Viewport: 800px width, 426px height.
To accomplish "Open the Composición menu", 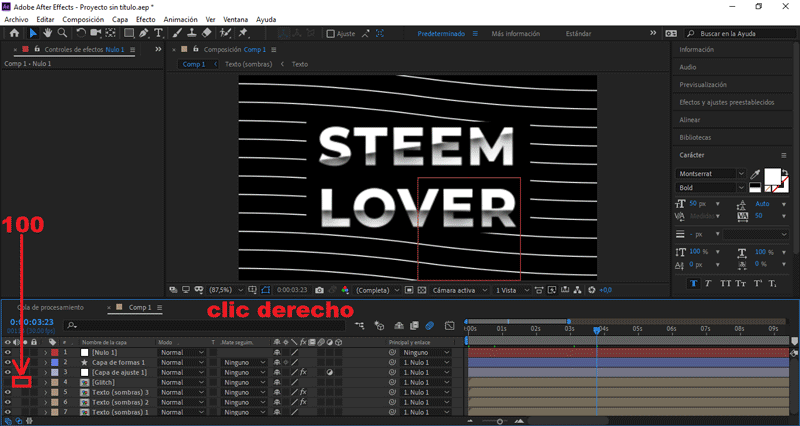I will click(x=82, y=19).
